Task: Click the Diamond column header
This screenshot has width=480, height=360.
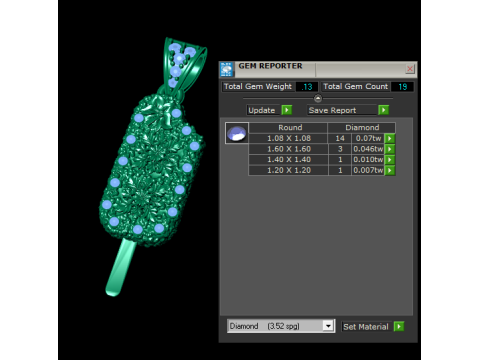Action: (x=362, y=128)
